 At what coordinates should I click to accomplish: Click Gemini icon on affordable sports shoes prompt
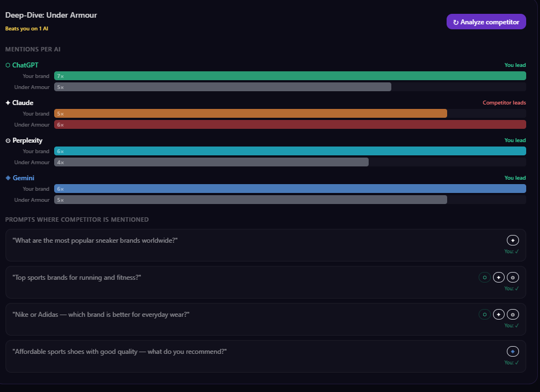click(x=512, y=351)
